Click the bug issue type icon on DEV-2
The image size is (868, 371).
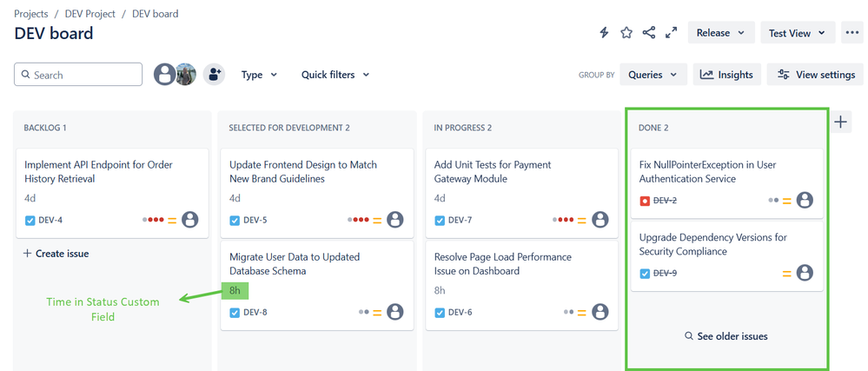coord(645,201)
